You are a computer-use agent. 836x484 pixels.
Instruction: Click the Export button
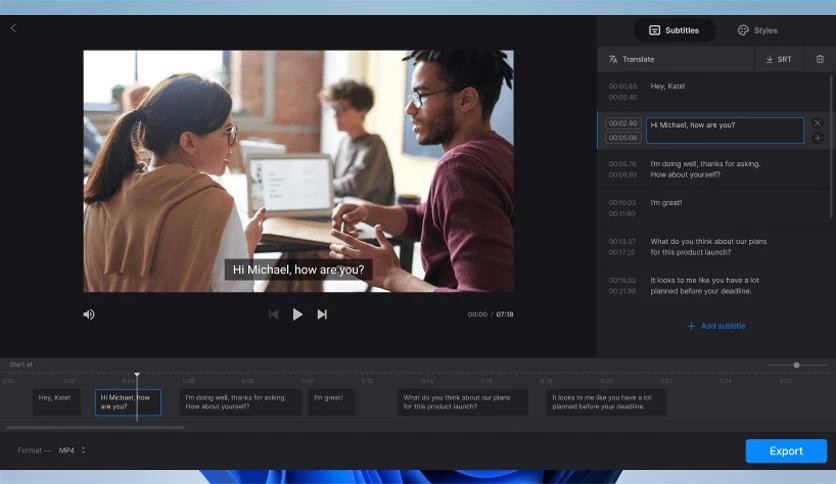pos(786,451)
